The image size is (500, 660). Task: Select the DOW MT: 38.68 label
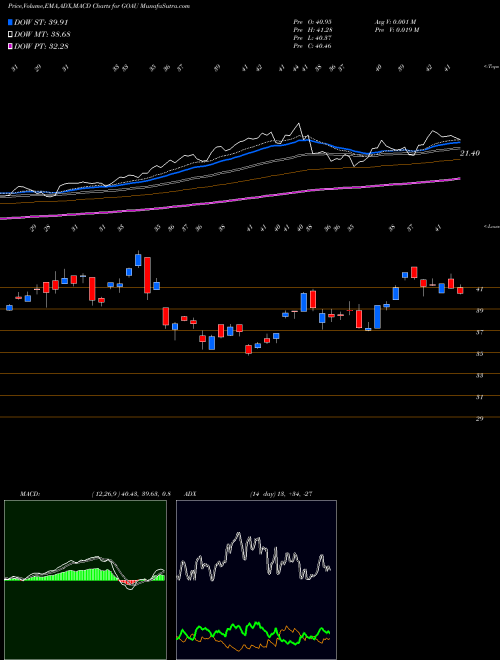41,34
